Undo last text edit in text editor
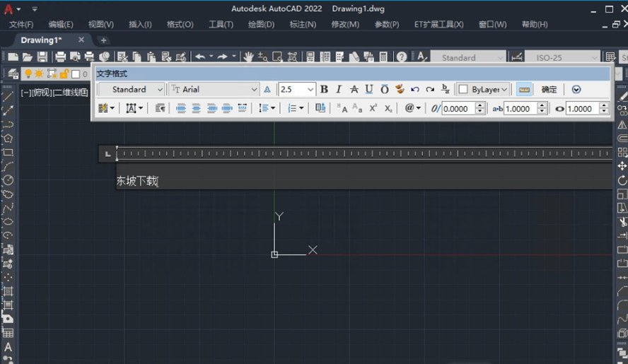Viewport: 628px width, 364px height. click(415, 89)
